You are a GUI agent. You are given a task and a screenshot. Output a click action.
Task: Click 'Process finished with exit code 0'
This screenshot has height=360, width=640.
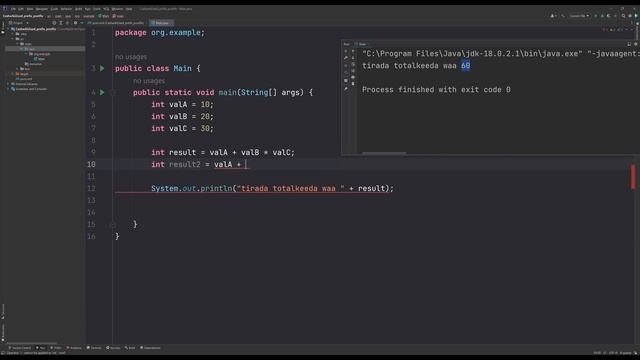(436, 90)
